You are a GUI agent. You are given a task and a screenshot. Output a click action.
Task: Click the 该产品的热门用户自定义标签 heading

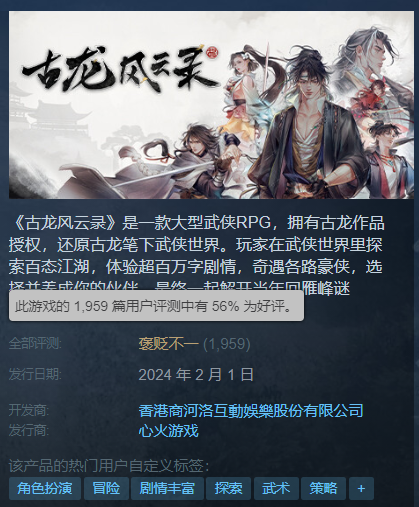pos(109,466)
